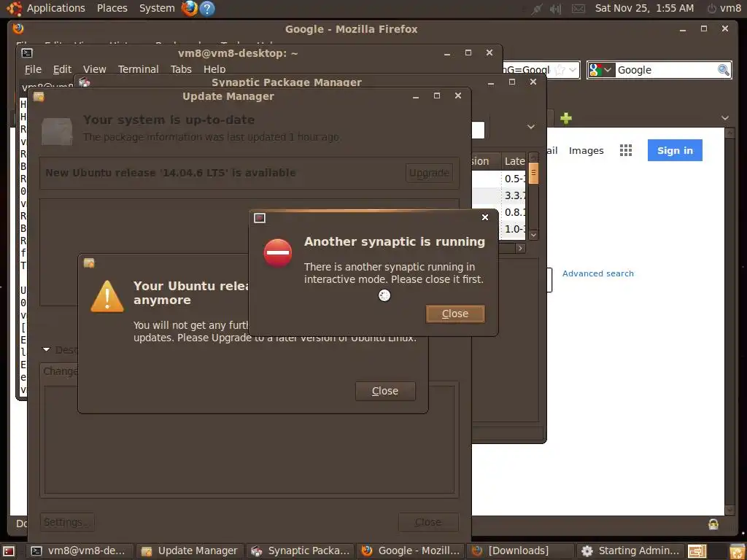Switch to Update Manager in taskbar

(x=190, y=551)
